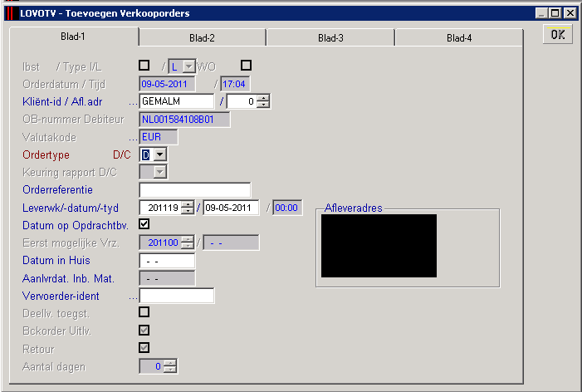Click the Afl.adr number field showing 0
582x392 pixels.
[x=242, y=101]
